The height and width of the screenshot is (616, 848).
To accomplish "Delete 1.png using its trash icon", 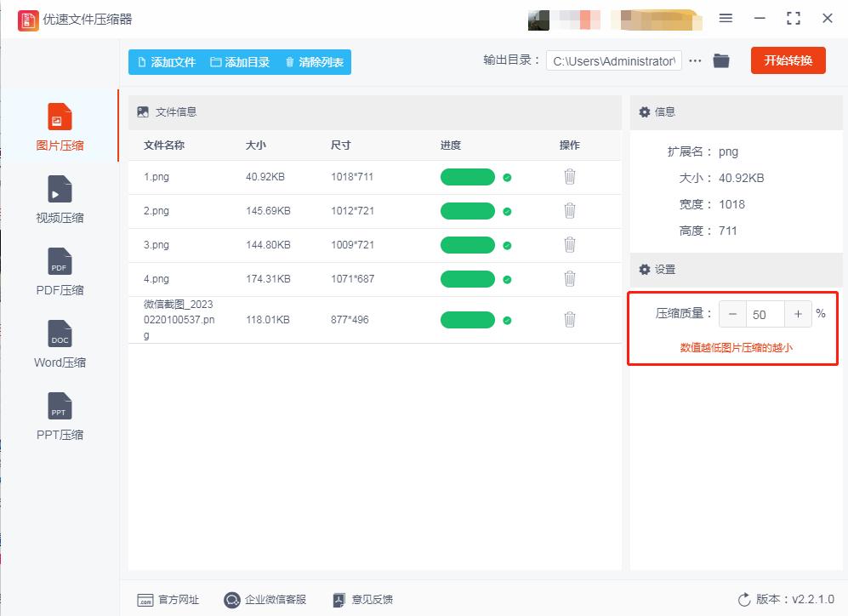I will [x=570, y=176].
